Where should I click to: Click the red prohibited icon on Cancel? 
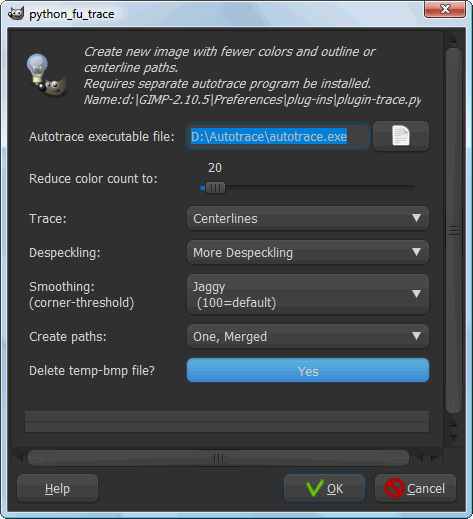395,488
